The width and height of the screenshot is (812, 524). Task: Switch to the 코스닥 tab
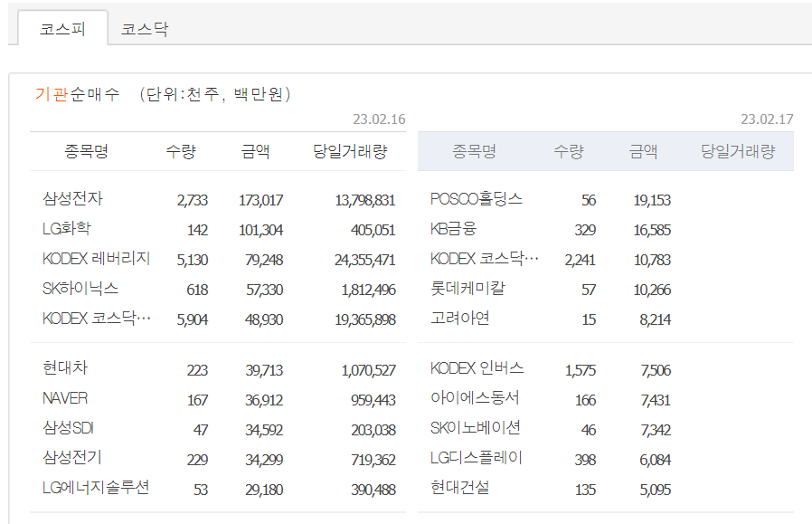tap(145, 28)
